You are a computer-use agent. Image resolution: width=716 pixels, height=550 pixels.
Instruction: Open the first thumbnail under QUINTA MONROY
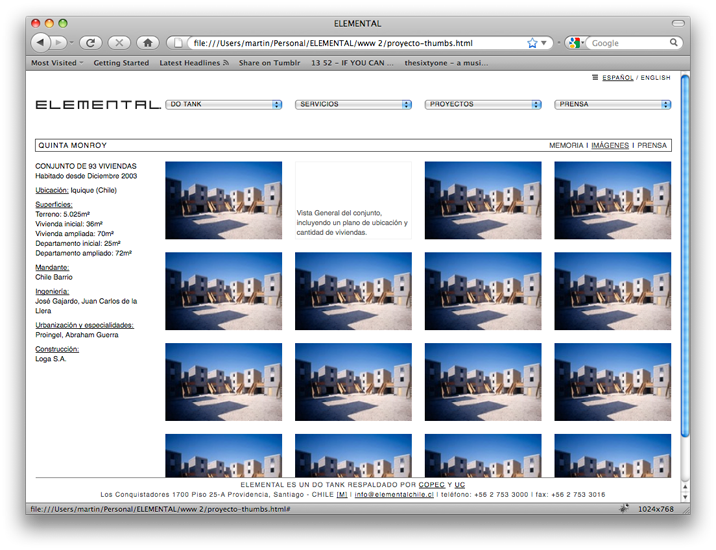coord(224,200)
